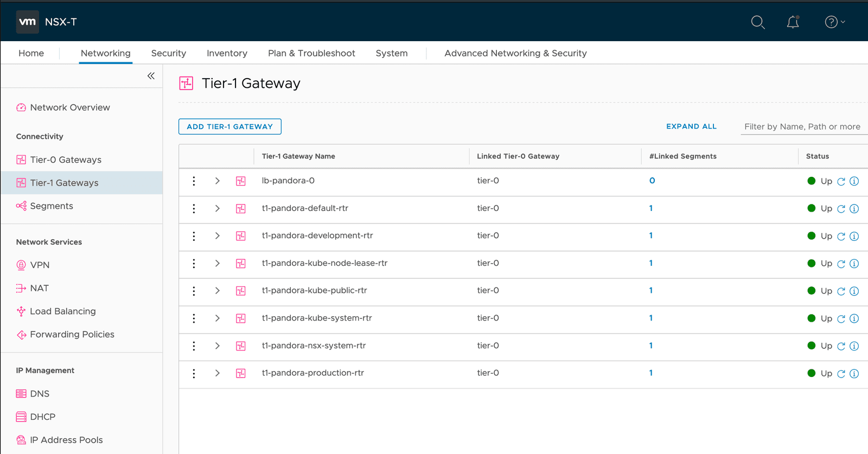The width and height of the screenshot is (868, 454).
Task: Click the Add Tier-1 Gateway button
Action: click(x=230, y=126)
